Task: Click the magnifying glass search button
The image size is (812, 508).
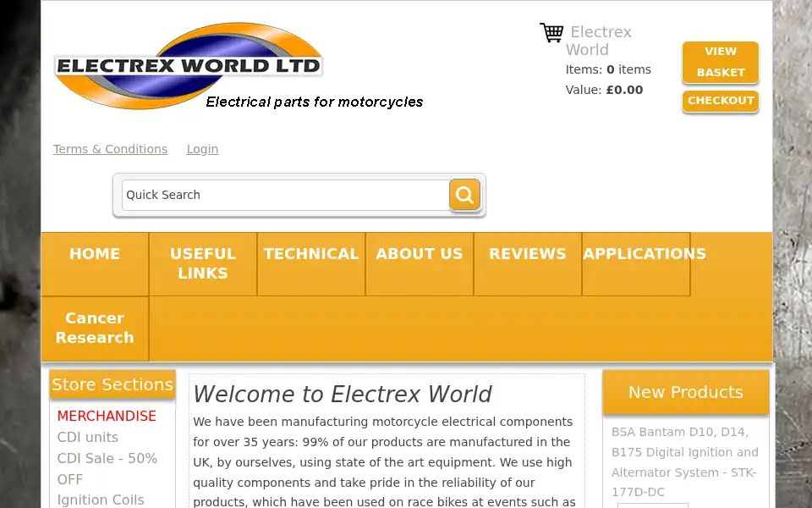Action: (464, 195)
